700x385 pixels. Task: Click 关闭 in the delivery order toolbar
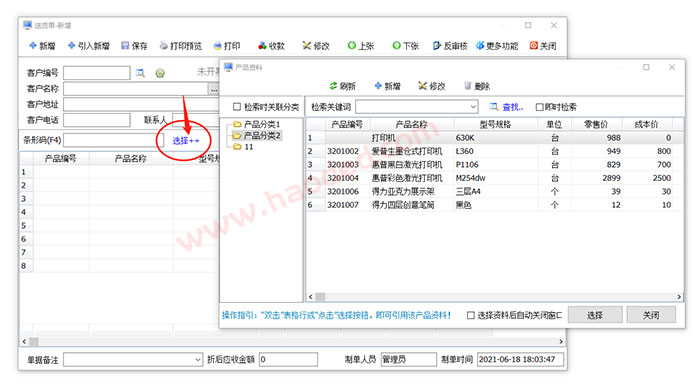point(543,46)
